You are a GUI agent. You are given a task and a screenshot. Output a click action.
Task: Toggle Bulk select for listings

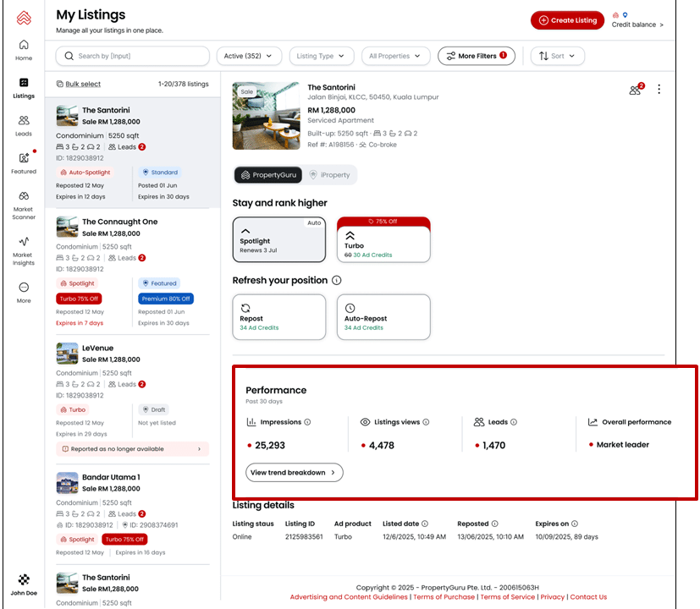pos(78,85)
